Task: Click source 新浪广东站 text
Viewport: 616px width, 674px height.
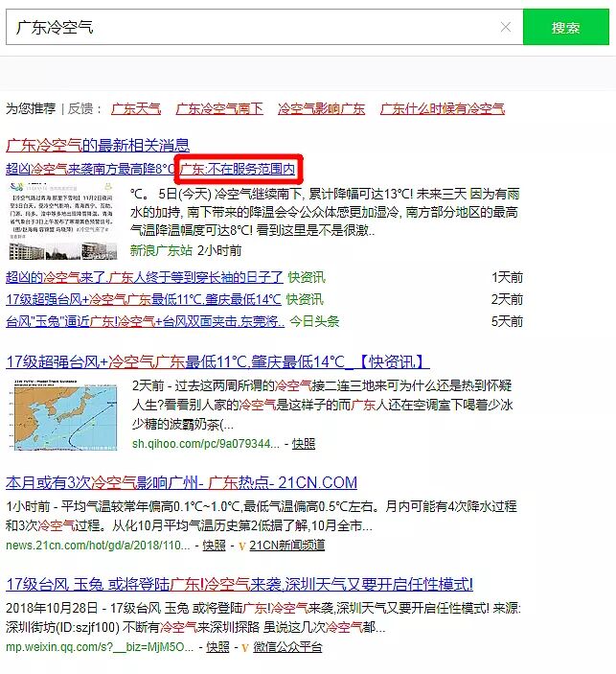Action: (161, 250)
